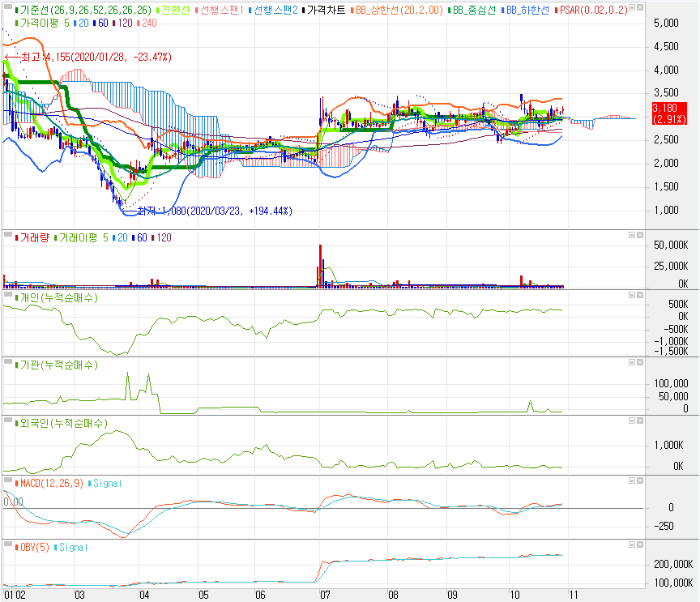Close the 거래량 volume pane
The width and height of the screenshot is (700, 602).
coord(640,235)
